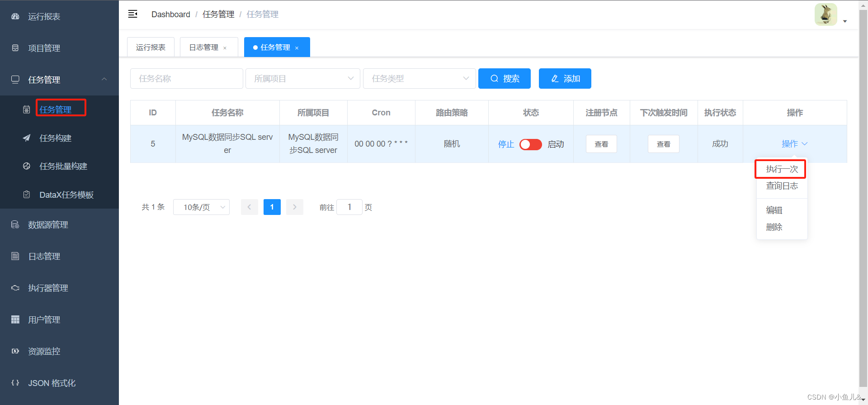Click the 任务管理 breadcrumb middle item
The height and width of the screenshot is (405, 868).
tap(218, 14)
